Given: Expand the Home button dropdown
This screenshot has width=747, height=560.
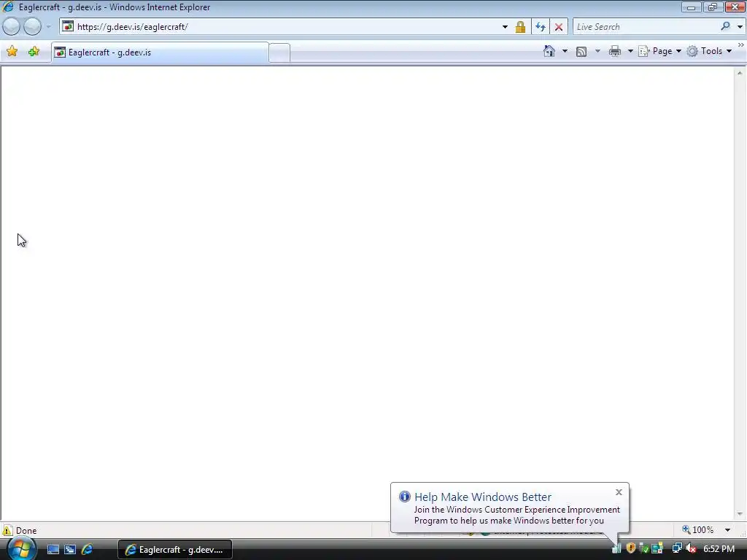Looking at the screenshot, I should coord(565,51).
